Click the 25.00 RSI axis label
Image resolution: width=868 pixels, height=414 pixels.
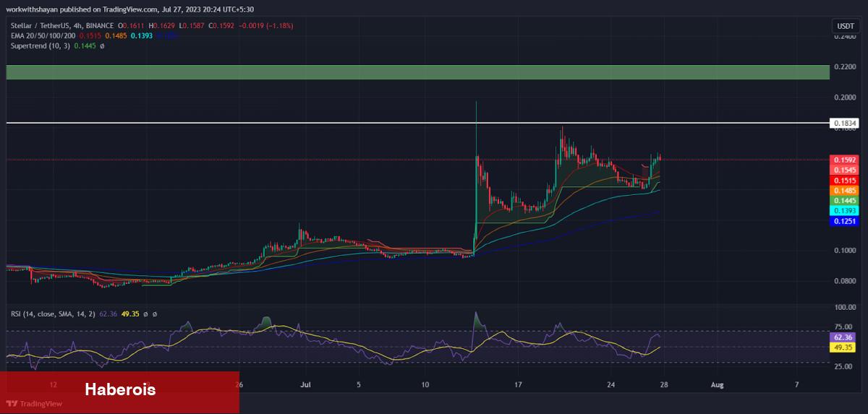[845, 366]
